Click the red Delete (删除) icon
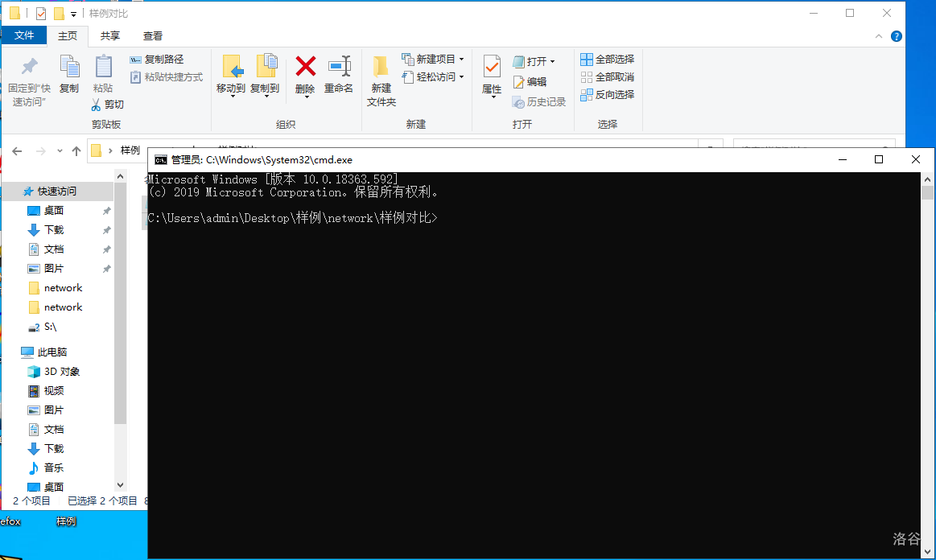This screenshot has width=936, height=560. (305, 68)
